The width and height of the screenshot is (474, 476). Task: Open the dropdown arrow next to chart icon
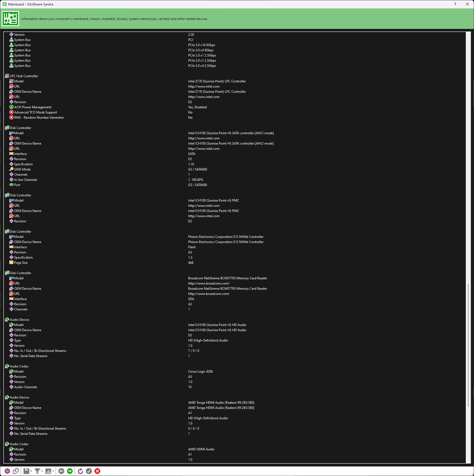tap(53, 471)
